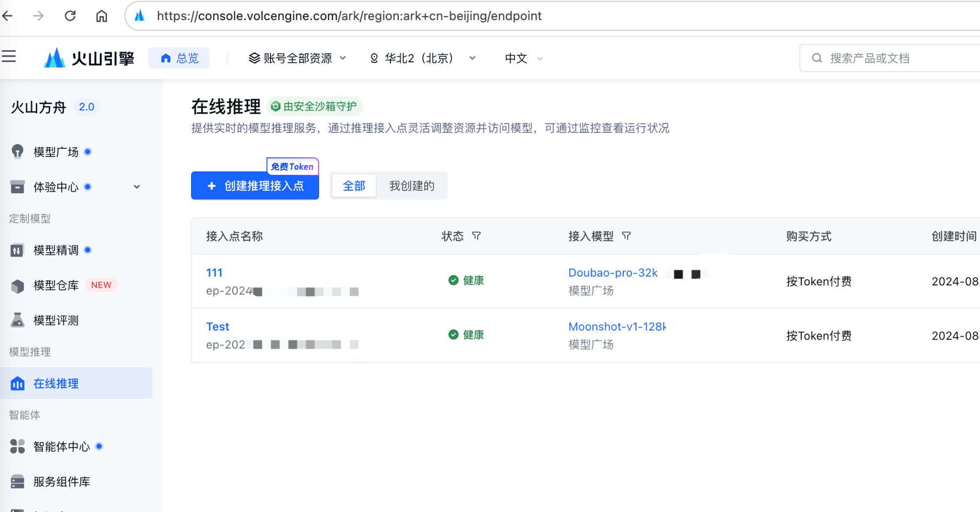Click the 在线推理 chart icon
The width and height of the screenshot is (980, 512).
pyautogui.click(x=18, y=384)
